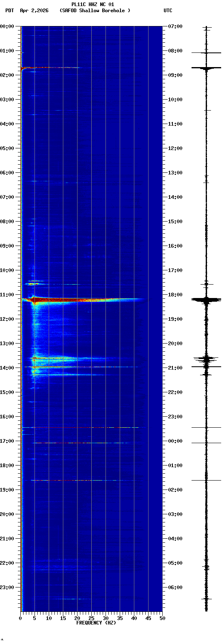224x644 pixels.
Task: Click the 11:00 PDT time label
Action: click(x=7, y=295)
